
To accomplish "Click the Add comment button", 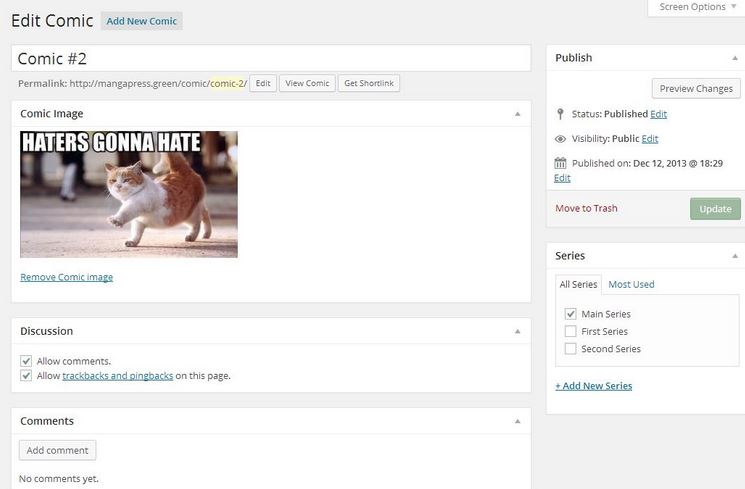I will click(x=57, y=450).
